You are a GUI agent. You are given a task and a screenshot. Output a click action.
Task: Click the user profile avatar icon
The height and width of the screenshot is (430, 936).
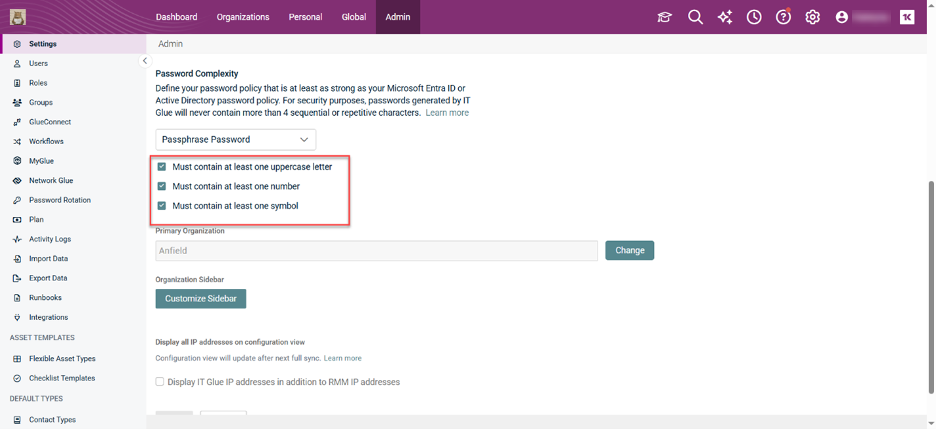(x=842, y=17)
